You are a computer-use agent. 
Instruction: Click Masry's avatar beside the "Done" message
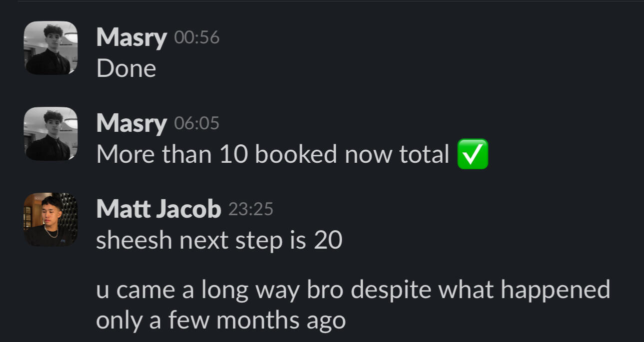click(x=50, y=48)
